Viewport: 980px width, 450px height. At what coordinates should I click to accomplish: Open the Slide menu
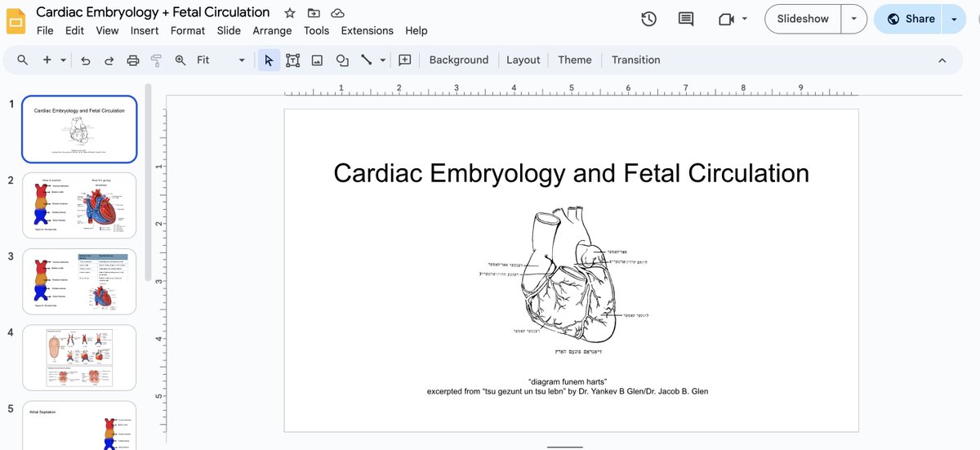point(229,30)
